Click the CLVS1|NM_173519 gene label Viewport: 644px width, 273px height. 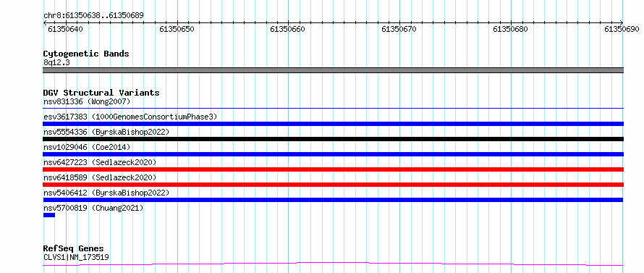click(x=76, y=257)
